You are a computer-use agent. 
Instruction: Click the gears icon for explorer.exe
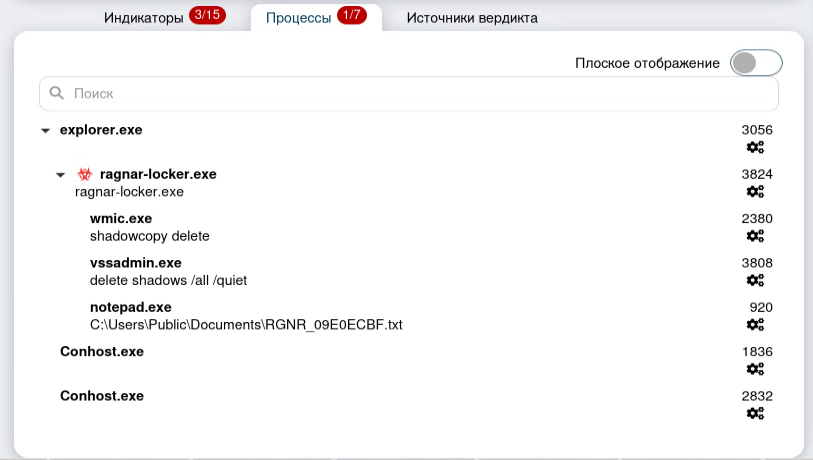pos(755,148)
